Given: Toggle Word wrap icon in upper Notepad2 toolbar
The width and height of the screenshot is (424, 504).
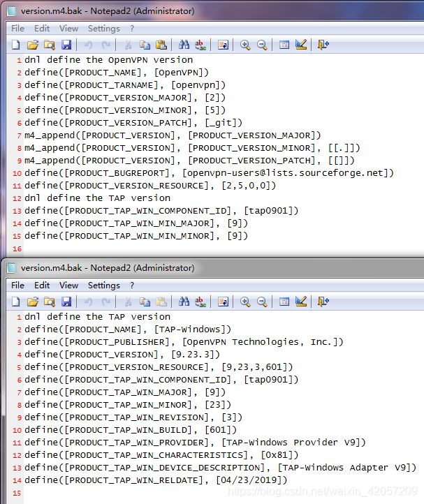Looking at the screenshot, I should coord(223,45).
